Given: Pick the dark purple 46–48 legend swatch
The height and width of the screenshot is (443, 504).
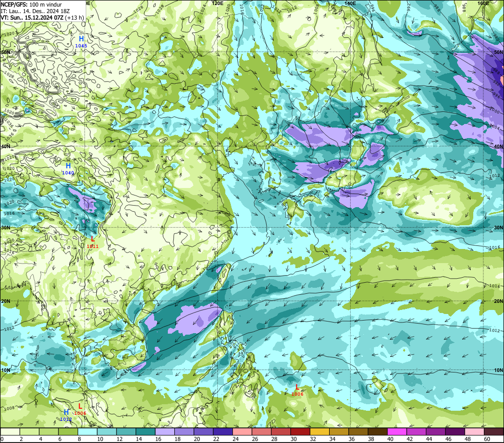Looking at the screenshot, I should coord(455,432).
